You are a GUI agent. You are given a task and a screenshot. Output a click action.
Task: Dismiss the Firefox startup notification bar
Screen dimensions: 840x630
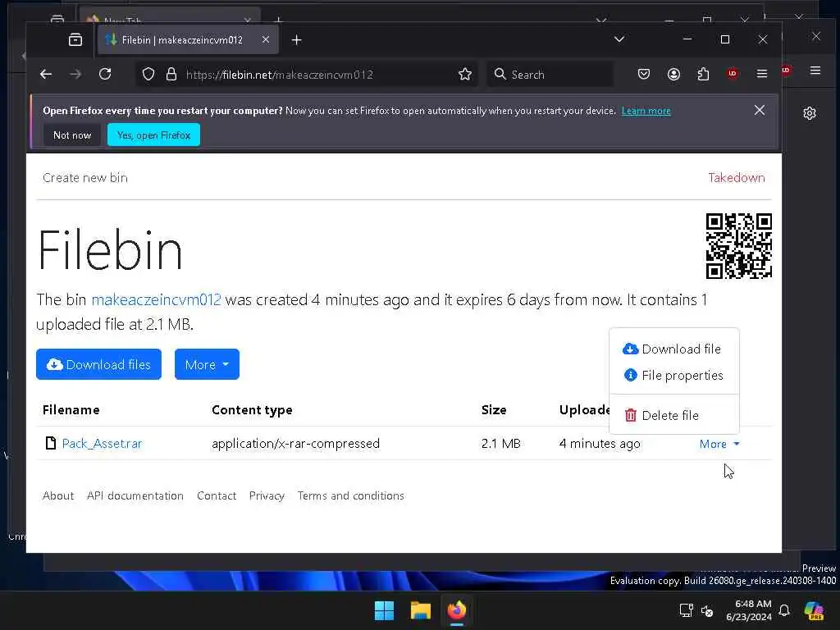point(760,110)
